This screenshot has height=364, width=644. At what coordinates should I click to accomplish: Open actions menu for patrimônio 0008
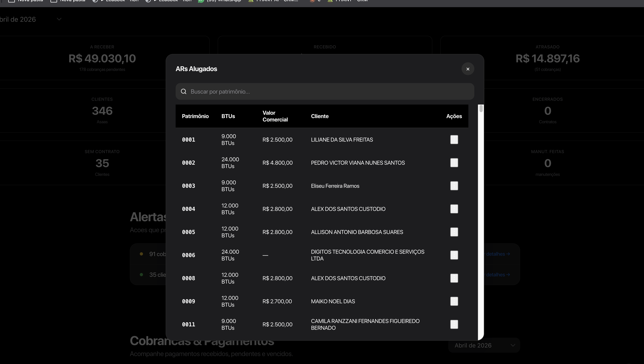[454, 278]
